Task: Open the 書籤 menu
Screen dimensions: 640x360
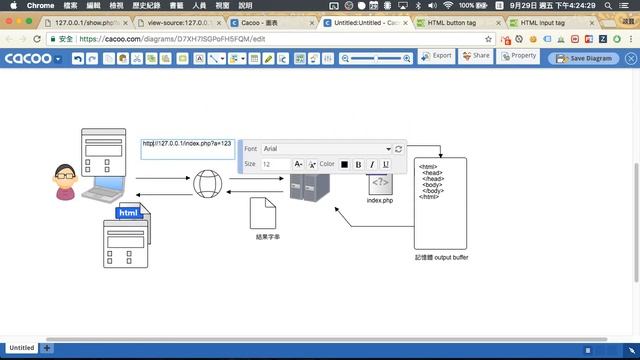Action: point(176,6)
